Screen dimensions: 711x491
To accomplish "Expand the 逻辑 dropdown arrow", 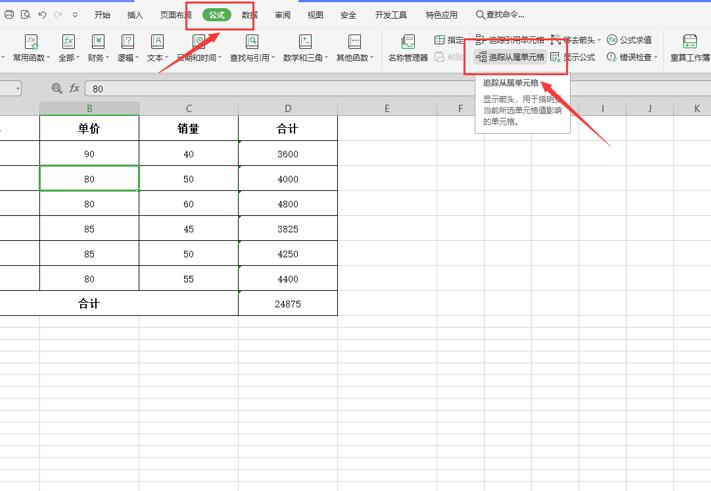I will point(136,58).
